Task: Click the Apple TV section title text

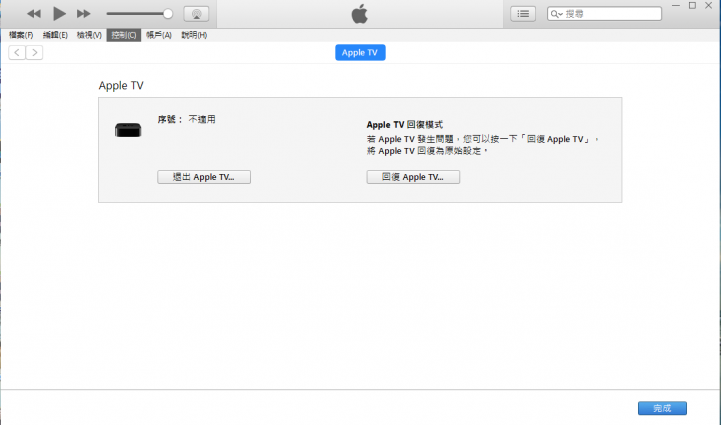Action: click(121, 86)
